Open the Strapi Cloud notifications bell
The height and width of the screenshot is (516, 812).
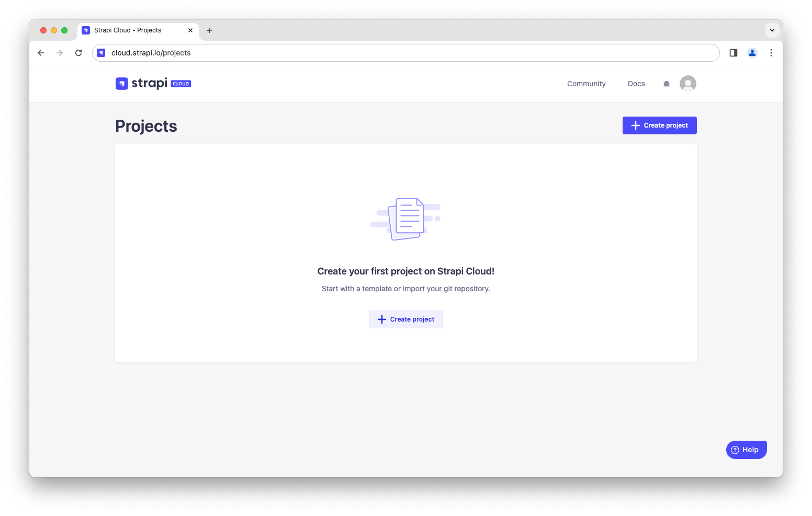[x=666, y=84]
